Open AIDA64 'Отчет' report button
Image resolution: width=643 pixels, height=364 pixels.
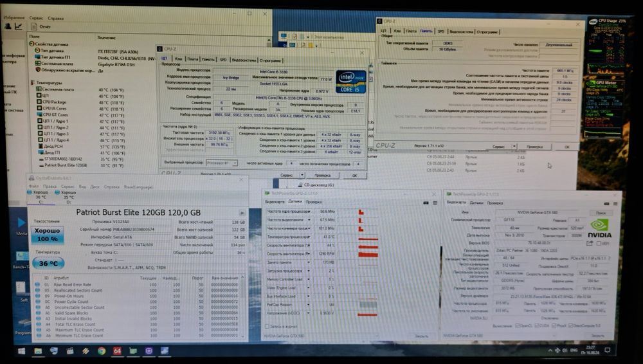[x=41, y=27]
